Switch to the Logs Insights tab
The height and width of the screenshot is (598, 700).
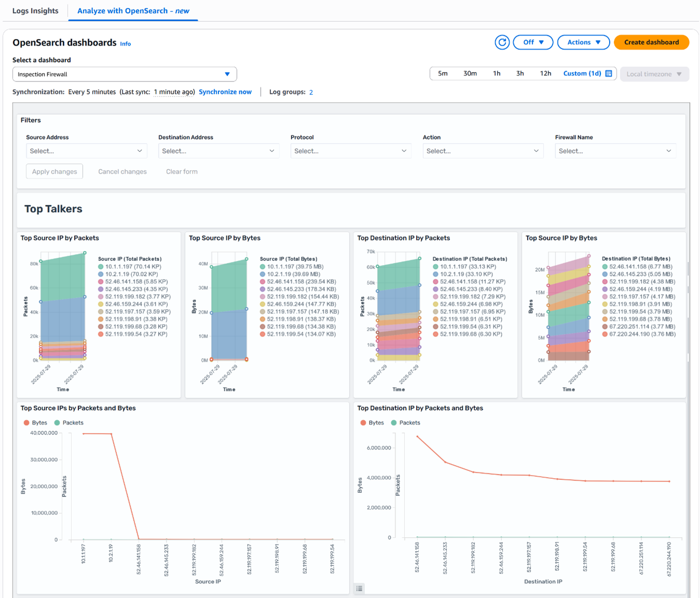(x=35, y=10)
